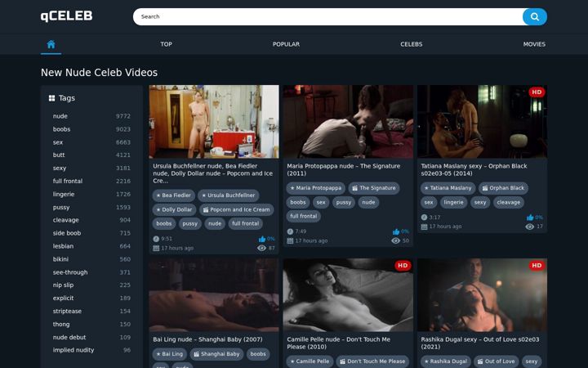Click into the Search input field
Image resolution: width=588 pixels, height=368 pixels.
click(327, 17)
